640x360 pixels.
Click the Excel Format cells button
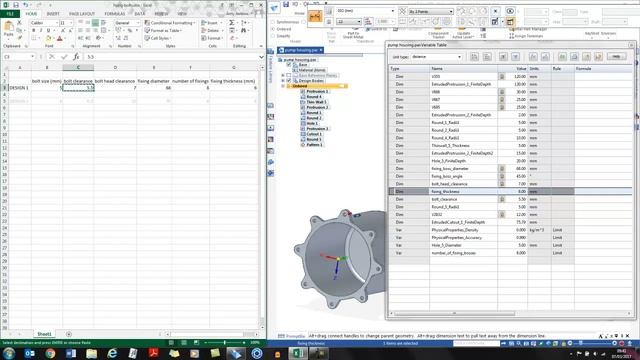(211, 38)
